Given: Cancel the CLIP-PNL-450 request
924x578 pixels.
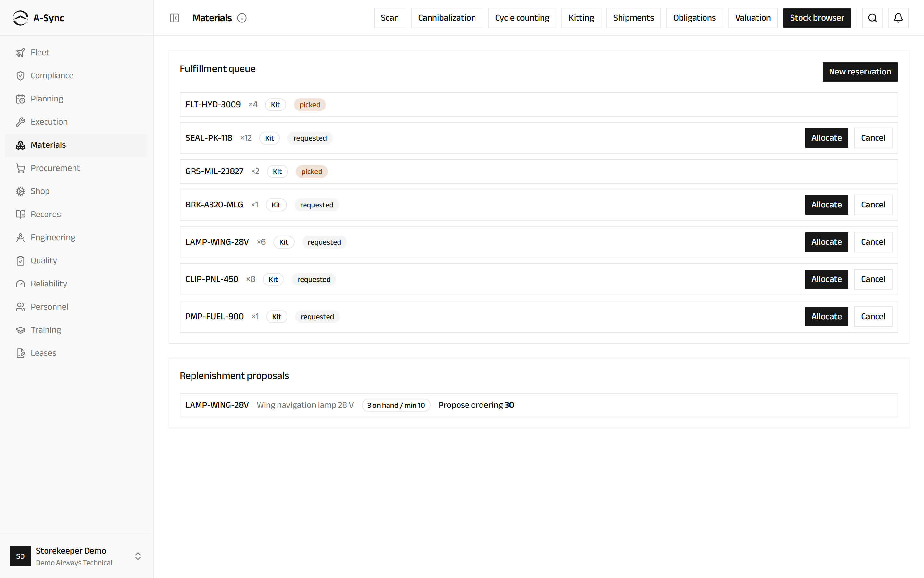Looking at the screenshot, I should pos(873,279).
